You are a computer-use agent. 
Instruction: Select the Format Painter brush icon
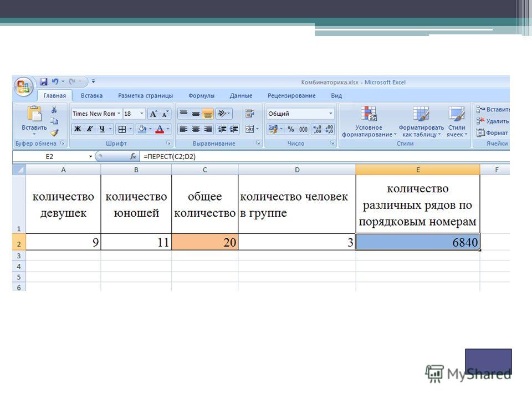coord(54,132)
